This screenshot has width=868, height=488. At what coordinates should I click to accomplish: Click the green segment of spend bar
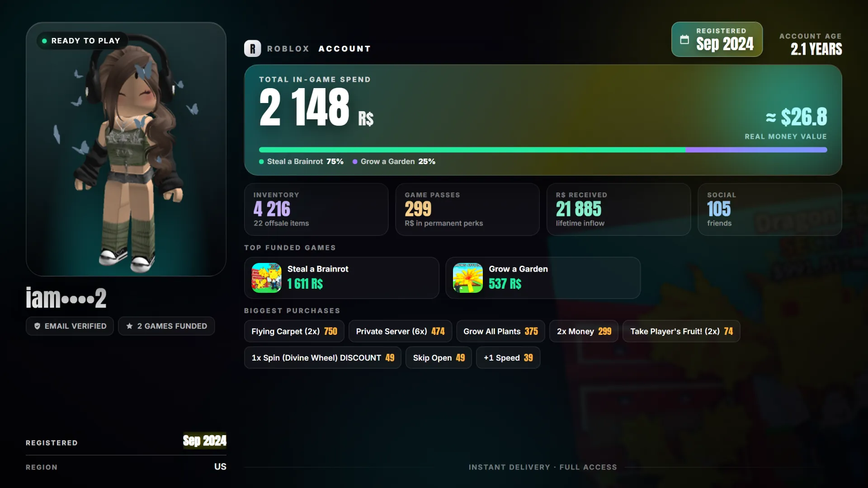pyautogui.click(x=472, y=150)
